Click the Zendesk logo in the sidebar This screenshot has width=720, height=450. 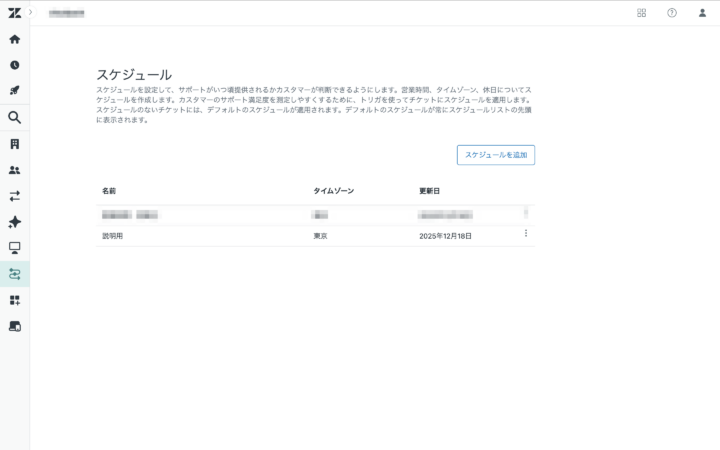14,13
